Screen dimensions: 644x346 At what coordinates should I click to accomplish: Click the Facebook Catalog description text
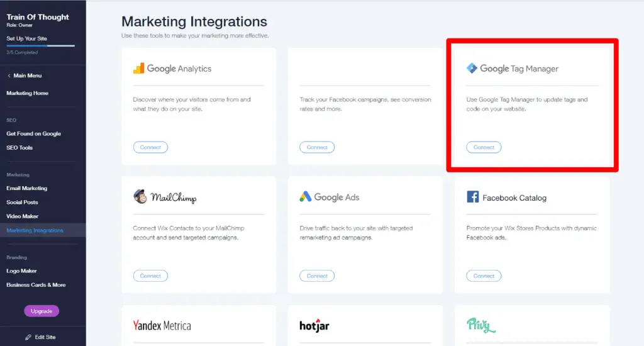[x=531, y=233]
